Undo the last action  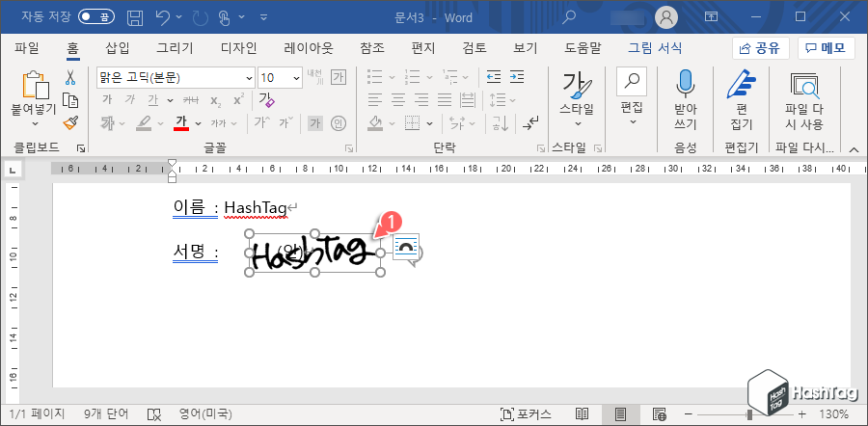(x=163, y=17)
